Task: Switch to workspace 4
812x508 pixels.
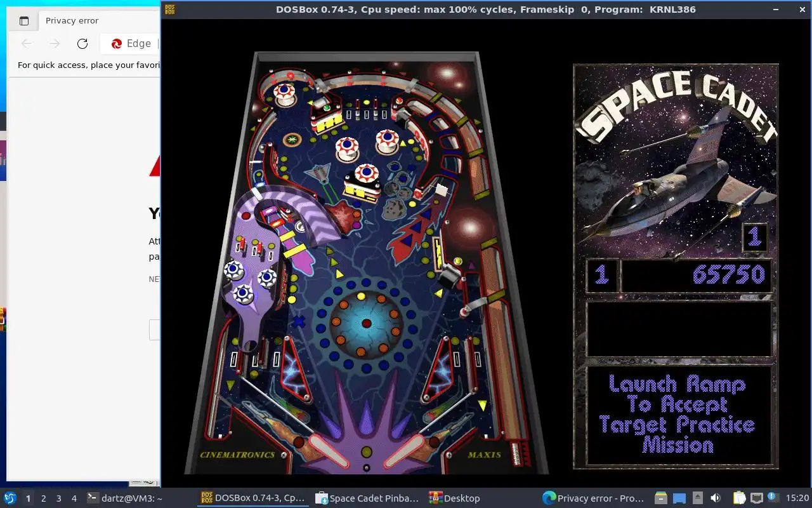Action: [x=74, y=498]
